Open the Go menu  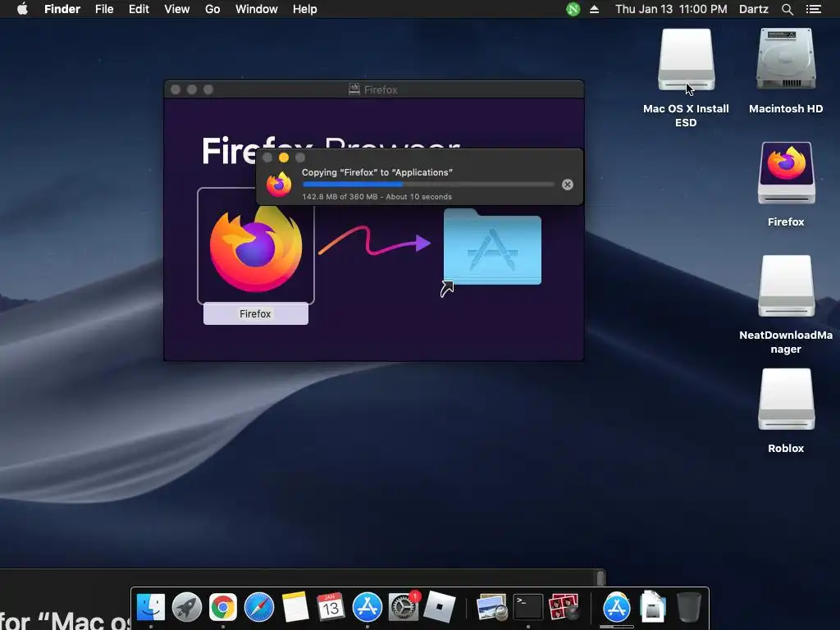[x=212, y=9]
